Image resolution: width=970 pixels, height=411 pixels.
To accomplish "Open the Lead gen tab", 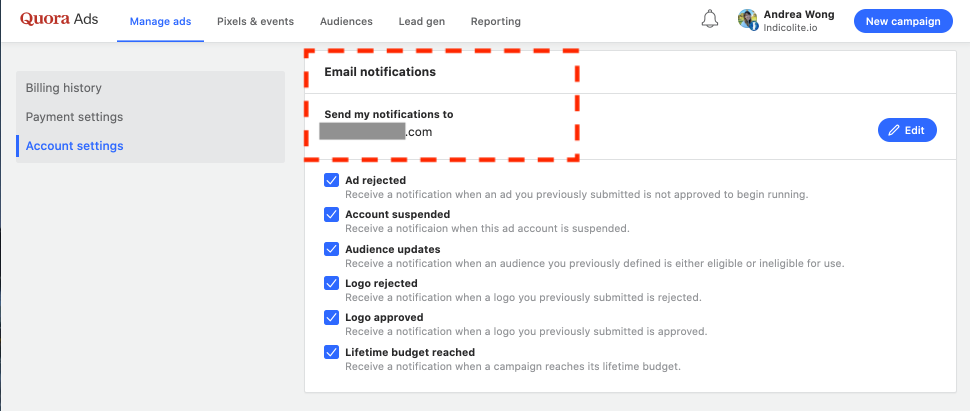I will [x=421, y=21].
